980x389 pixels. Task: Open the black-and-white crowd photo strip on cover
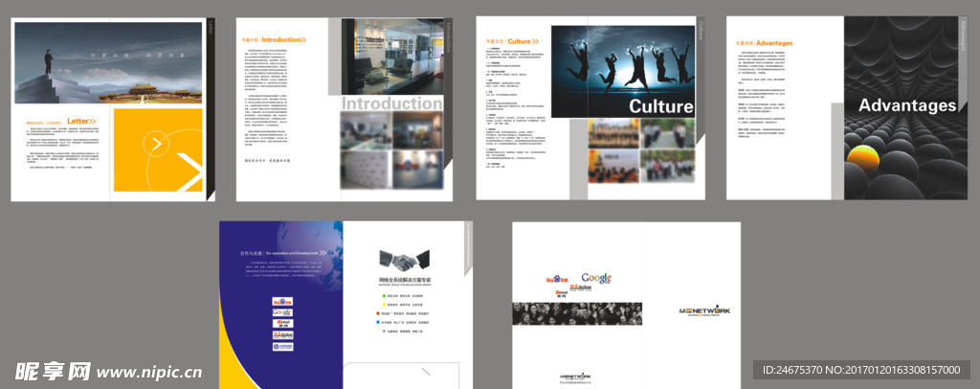[577, 314]
